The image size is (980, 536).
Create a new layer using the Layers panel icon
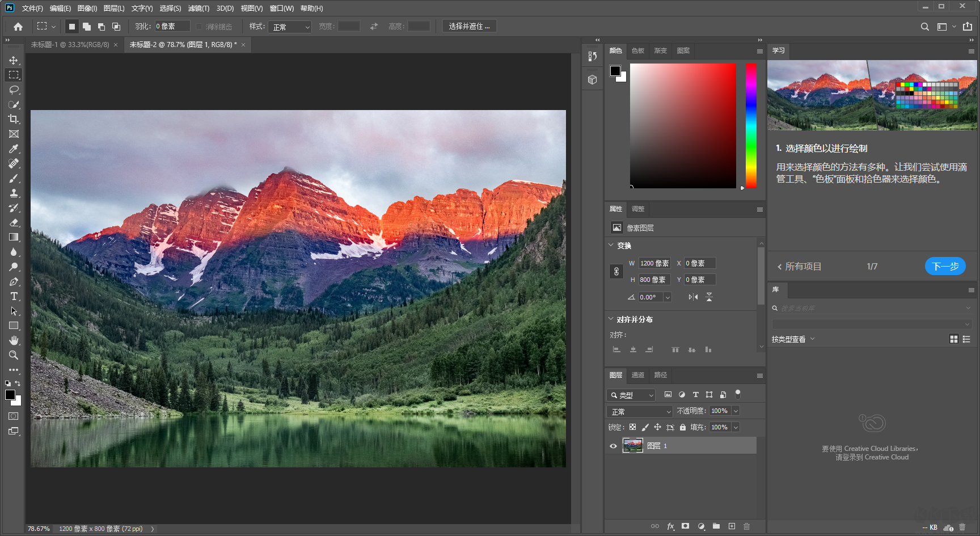click(x=732, y=526)
